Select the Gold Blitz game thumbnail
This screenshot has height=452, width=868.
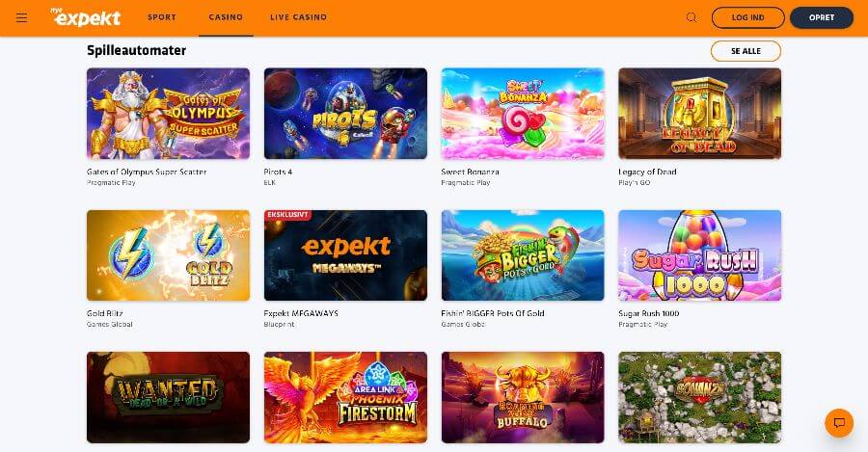[168, 255]
